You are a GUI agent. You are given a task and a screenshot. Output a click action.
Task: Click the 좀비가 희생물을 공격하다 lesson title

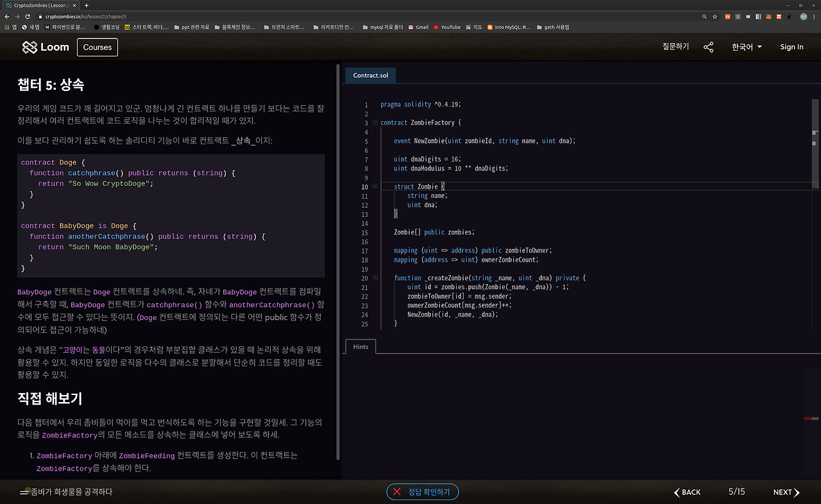pos(71,492)
